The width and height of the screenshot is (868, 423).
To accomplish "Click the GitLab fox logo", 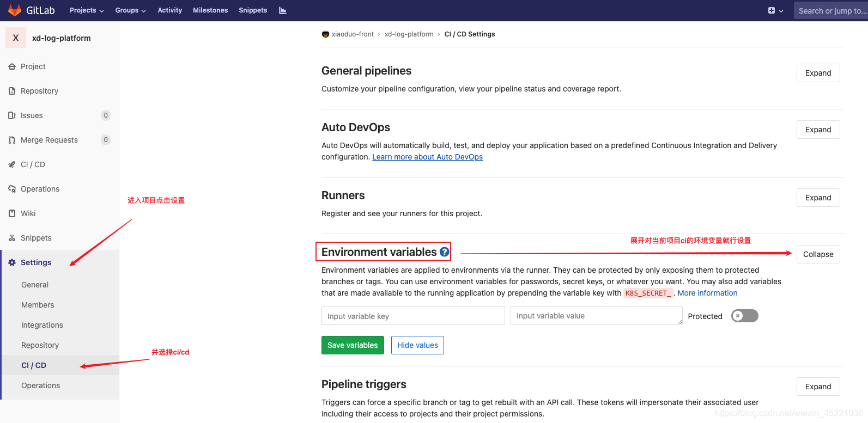I will 15,10.
